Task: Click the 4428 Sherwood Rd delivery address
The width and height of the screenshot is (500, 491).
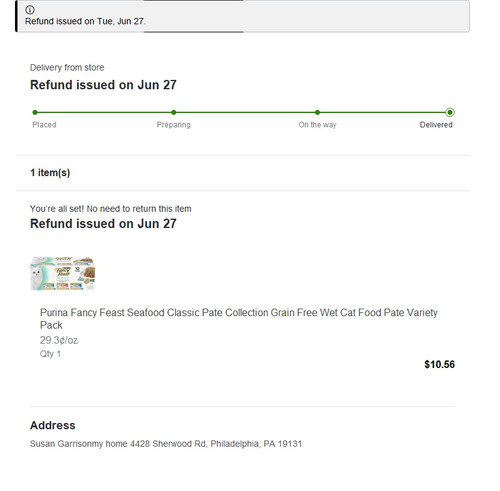Action: (x=166, y=444)
